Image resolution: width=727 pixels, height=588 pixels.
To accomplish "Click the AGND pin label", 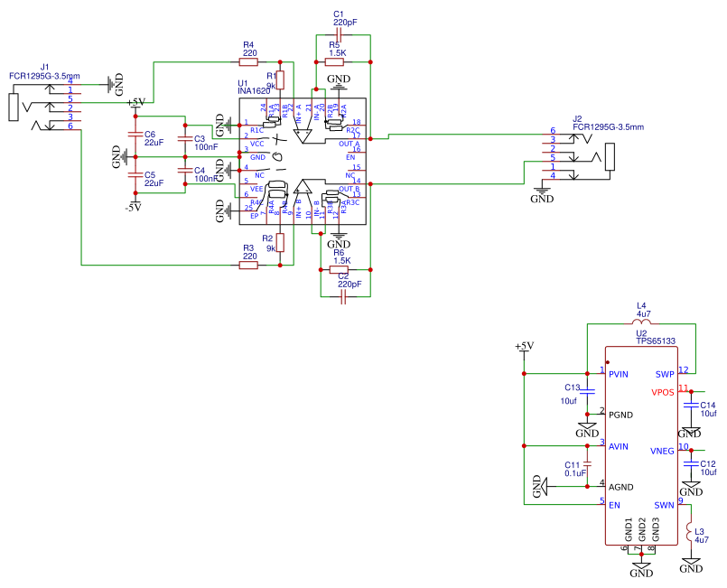I will coord(620,488).
